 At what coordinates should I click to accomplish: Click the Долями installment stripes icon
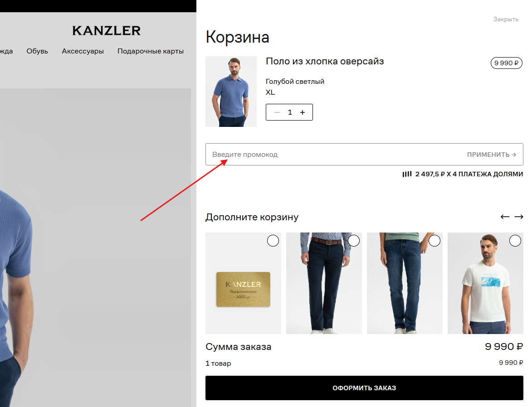407,174
